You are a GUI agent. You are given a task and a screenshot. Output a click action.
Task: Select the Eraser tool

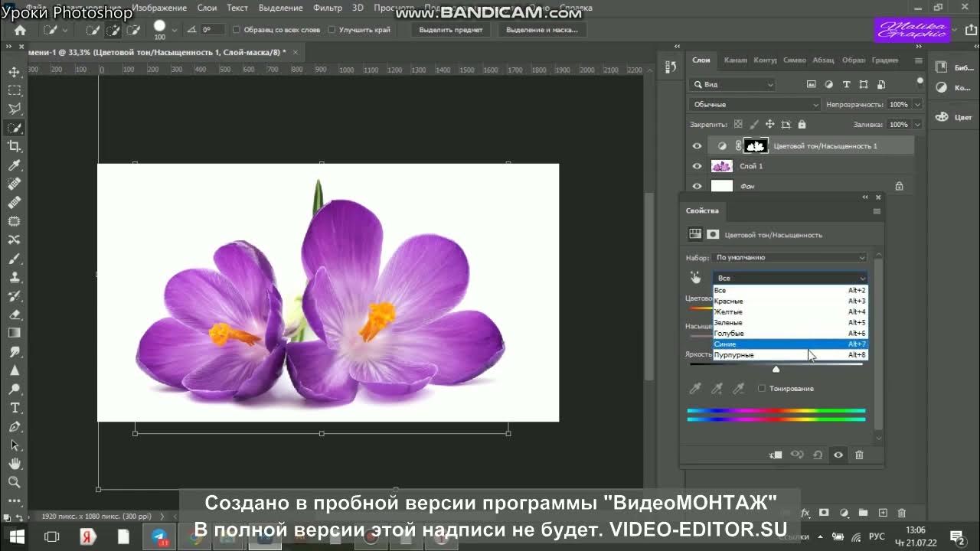15,315
